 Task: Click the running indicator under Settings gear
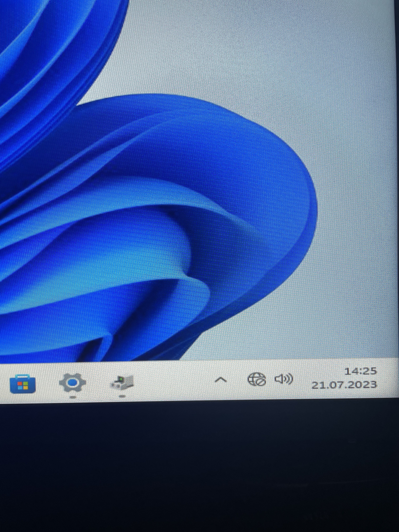tap(73, 397)
